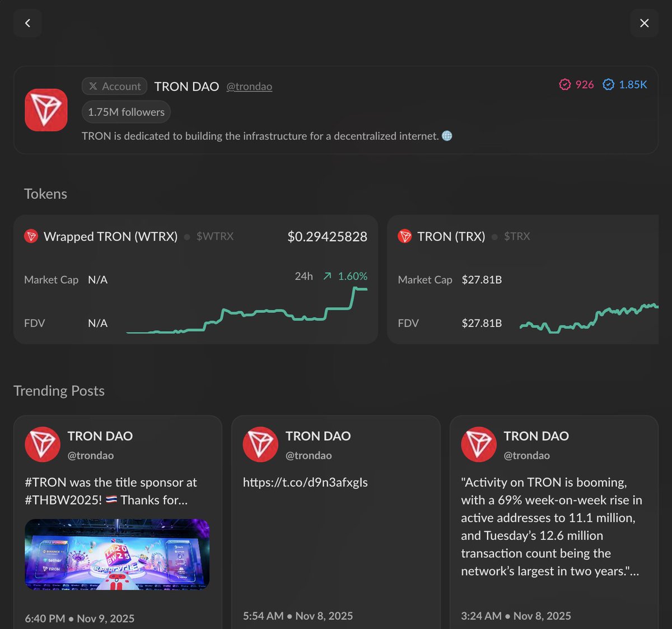Open the THBW2025 event image thumbnail

click(117, 555)
